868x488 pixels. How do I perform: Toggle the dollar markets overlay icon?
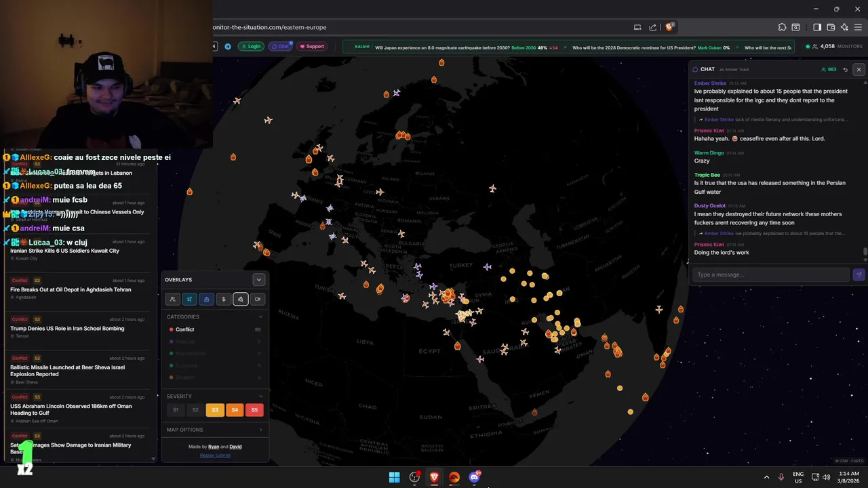[224, 299]
